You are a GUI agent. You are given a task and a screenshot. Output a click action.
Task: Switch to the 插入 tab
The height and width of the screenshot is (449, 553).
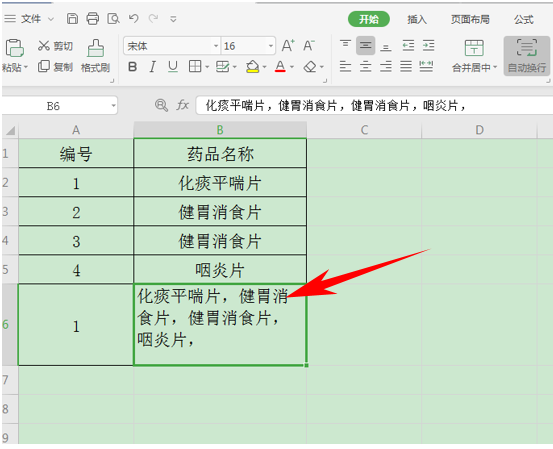417,19
